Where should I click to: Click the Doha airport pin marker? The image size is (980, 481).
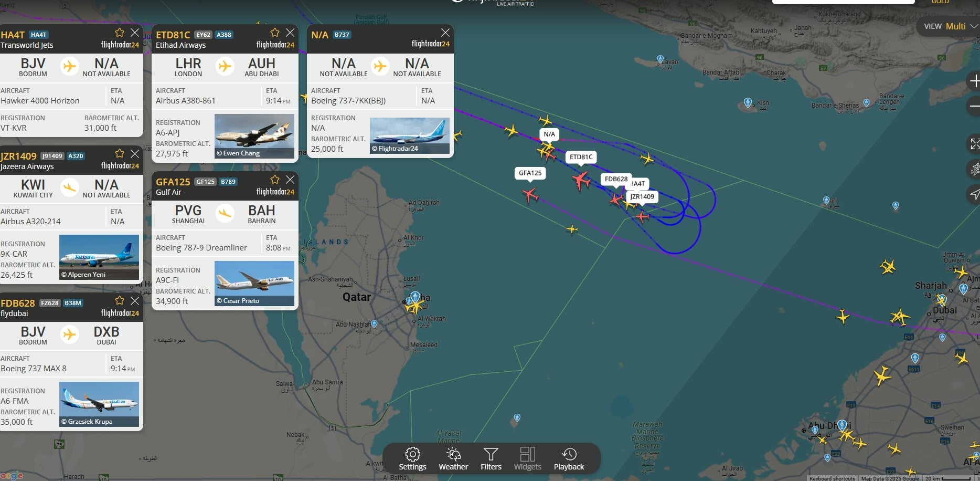[x=415, y=297]
